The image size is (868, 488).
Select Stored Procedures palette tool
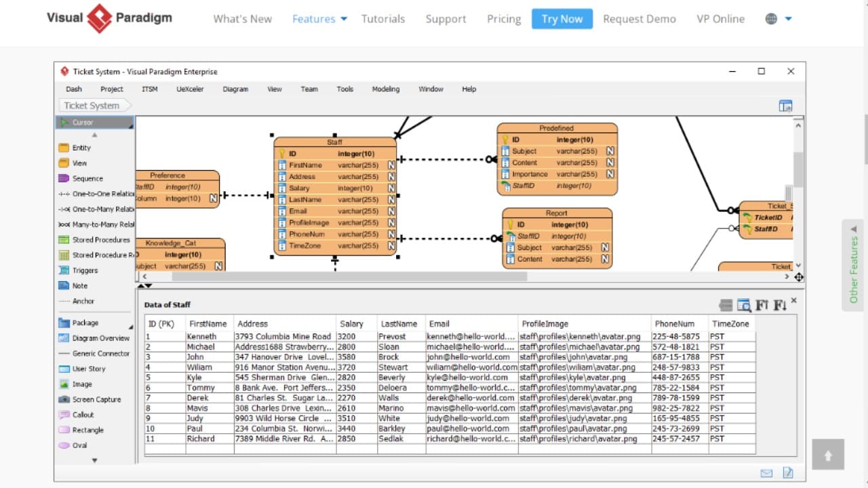pos(94,240)
